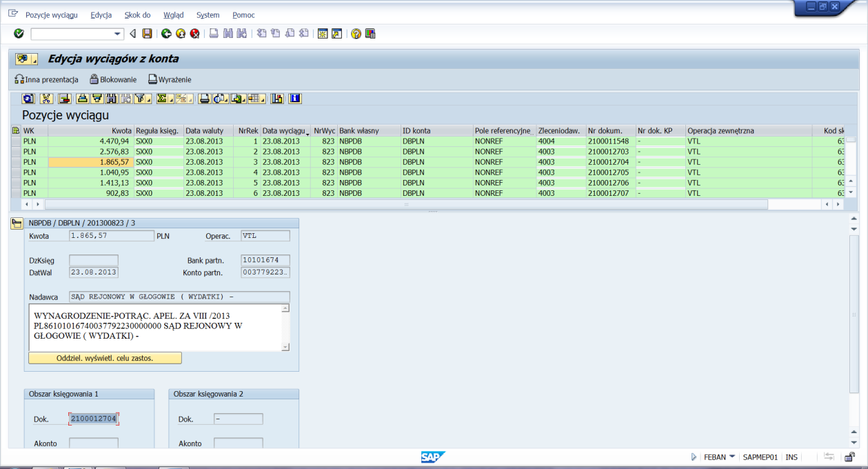
Task: Select the amount cell 4.470,94
Action: click(x=90, y=141)
